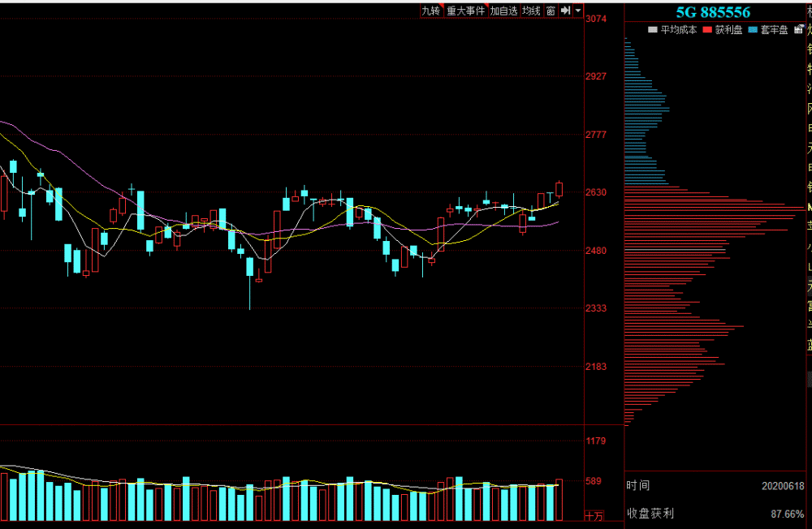
Task: Select the latest red candlestick
Action: (559, 189)
